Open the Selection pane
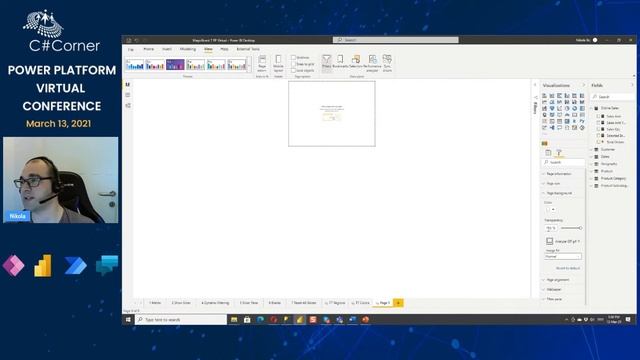This screenshot has width=640, height=360. point(356,62)
